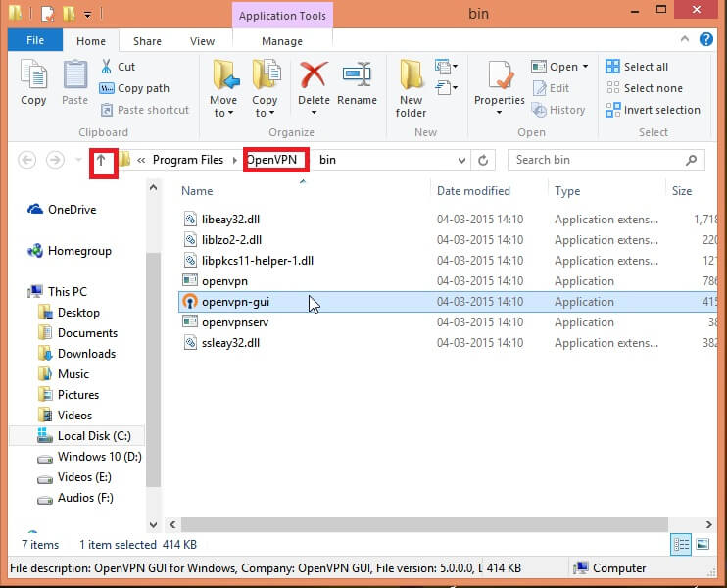
Task: Click the Up arrow navigation button
Action: pyautogui.click(x=101, y=160)
